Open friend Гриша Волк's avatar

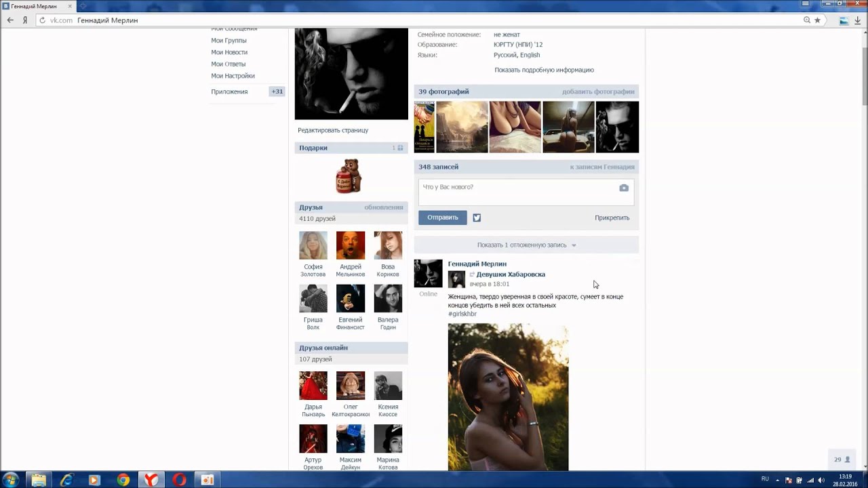click(313, 298)
